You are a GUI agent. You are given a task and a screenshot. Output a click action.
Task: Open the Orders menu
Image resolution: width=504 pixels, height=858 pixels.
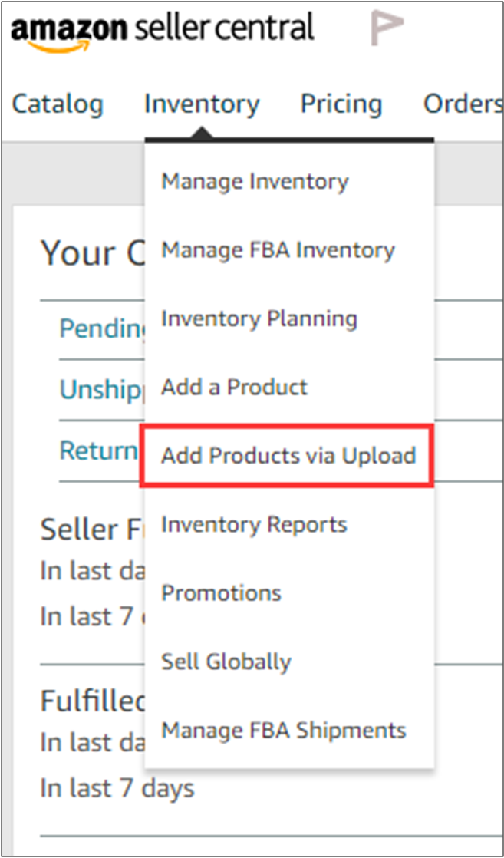(x=462, y=104)
